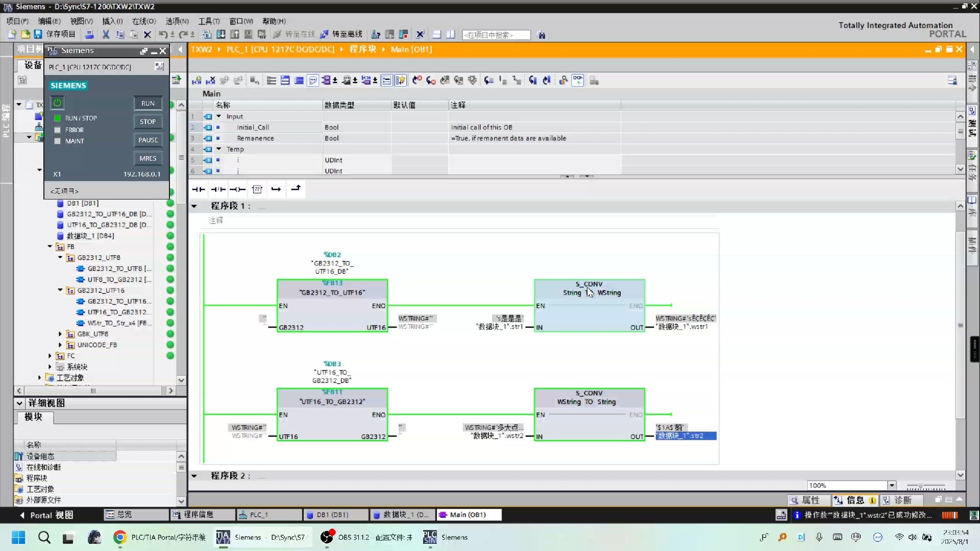Insert a normally closed contact

pyautogui.click(x=218, y=189)
